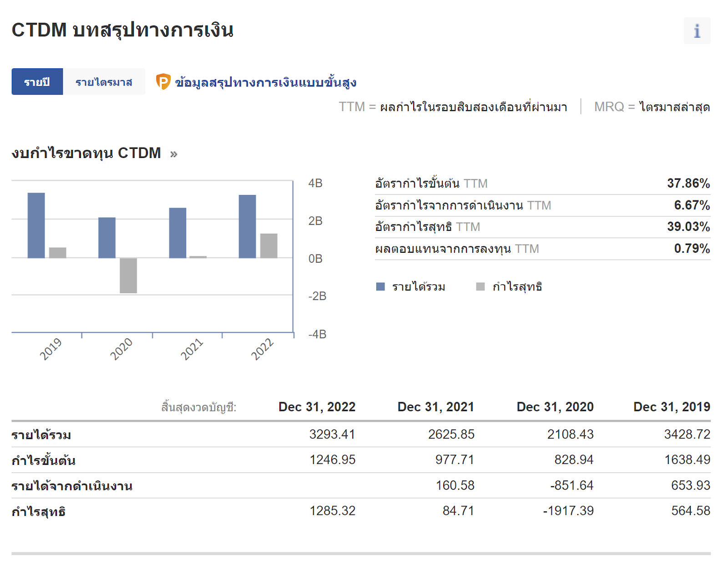The width and height of the screenshot is (728, 571).
Task: Click the Dec 31, 2022 column header
Action: coord(317,407)
